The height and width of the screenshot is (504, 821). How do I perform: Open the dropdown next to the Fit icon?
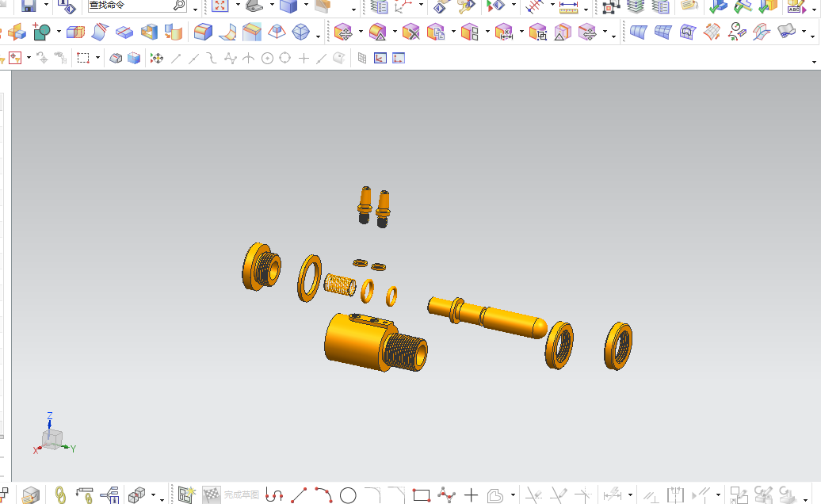238,6
